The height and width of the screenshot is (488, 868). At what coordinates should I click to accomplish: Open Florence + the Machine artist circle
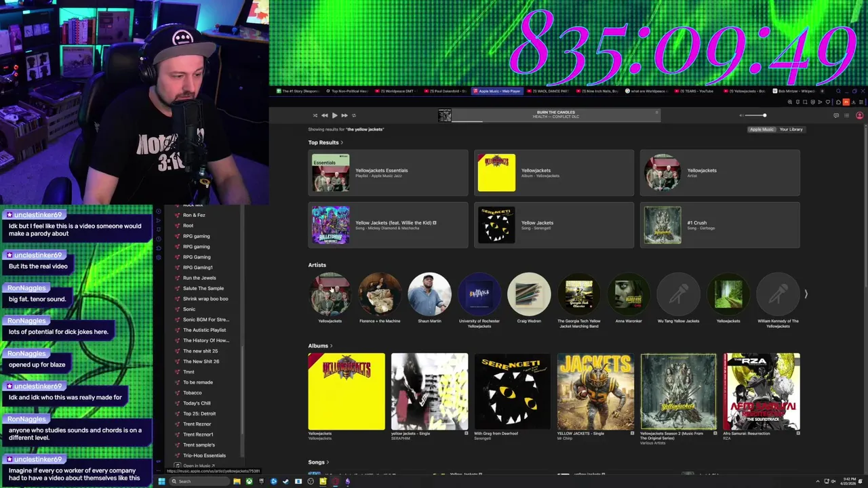click(x=380, y=294)
